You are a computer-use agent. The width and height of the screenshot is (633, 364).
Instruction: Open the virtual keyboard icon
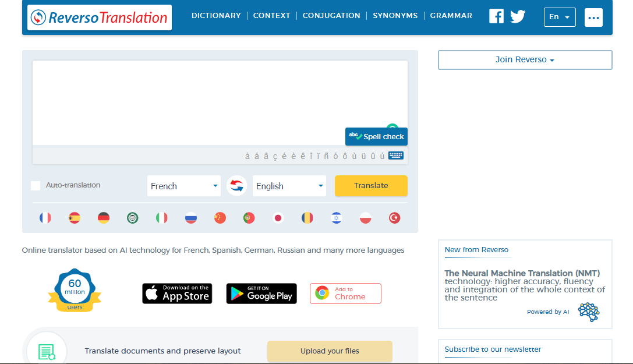tap(396, 156)
